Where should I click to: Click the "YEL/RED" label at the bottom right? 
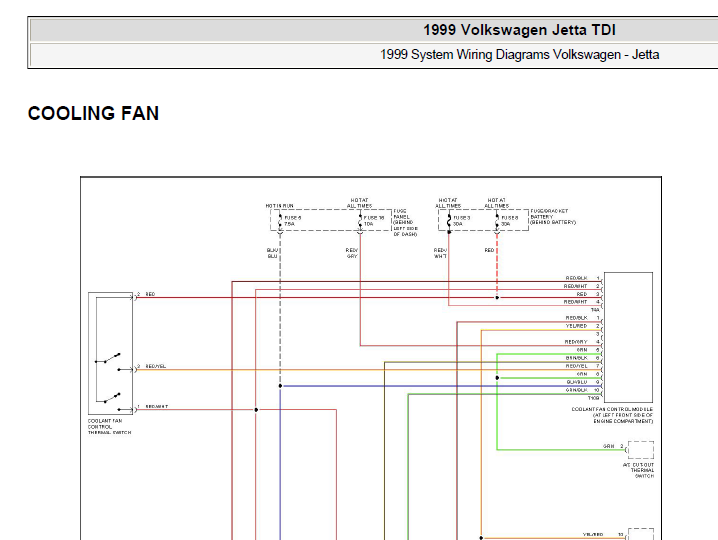point(593,535)
